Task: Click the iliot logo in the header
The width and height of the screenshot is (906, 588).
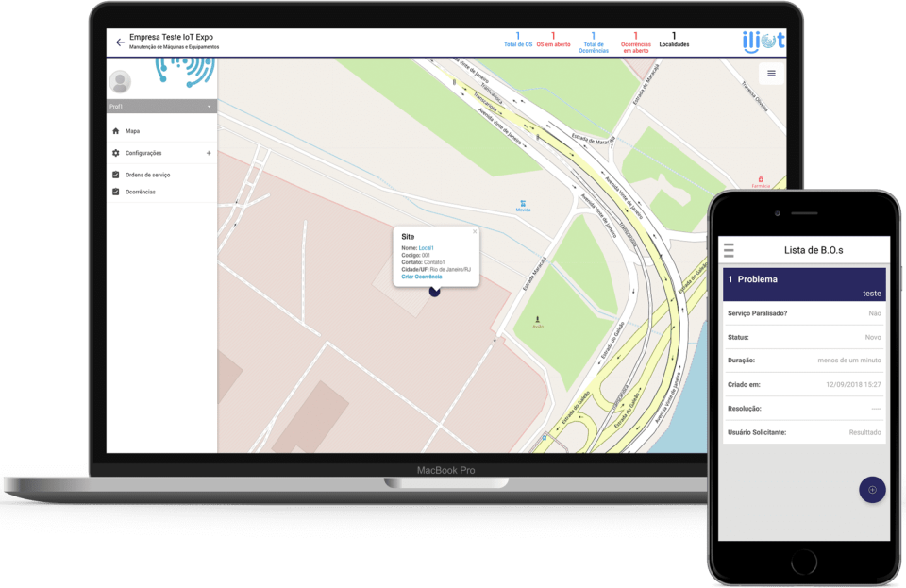Action: [764, 40]
